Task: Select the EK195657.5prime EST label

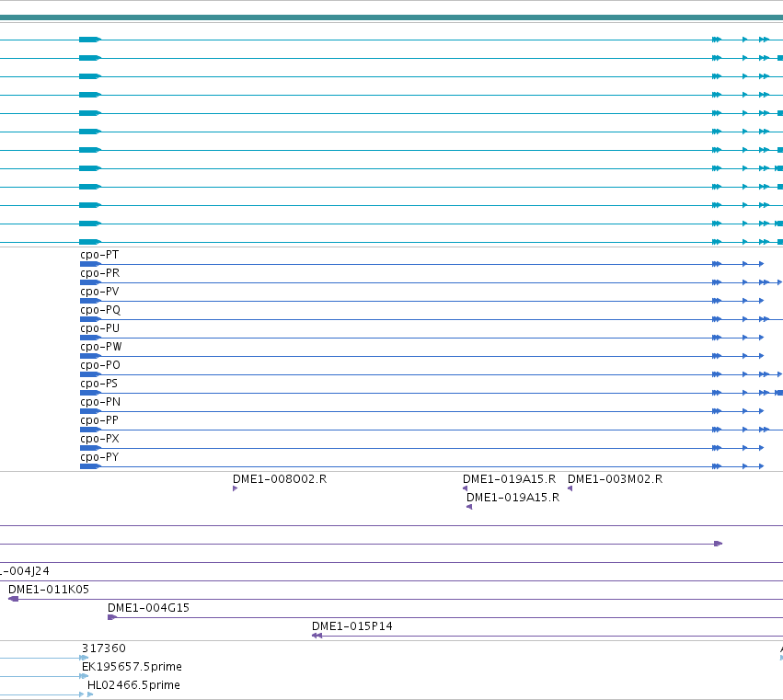Action: [x=132, y=667]
